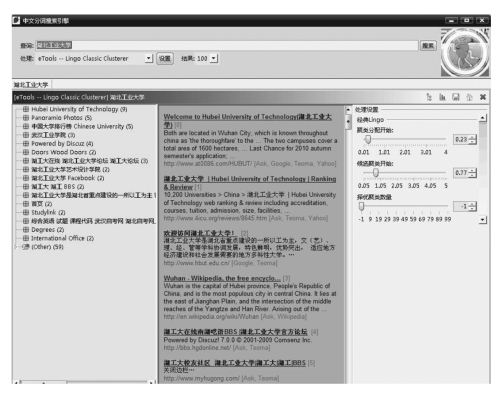Open the results count 100 dropdown

(x=214, y=58)
